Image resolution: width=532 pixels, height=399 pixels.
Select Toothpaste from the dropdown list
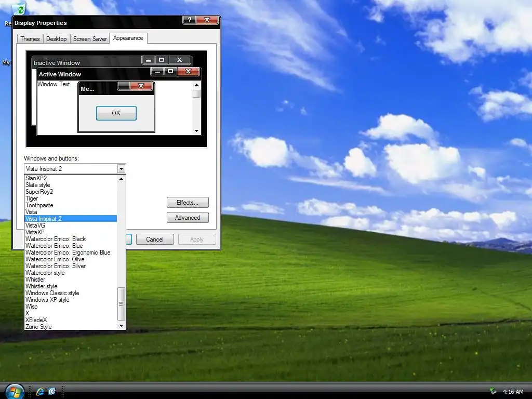click(71, 205)
